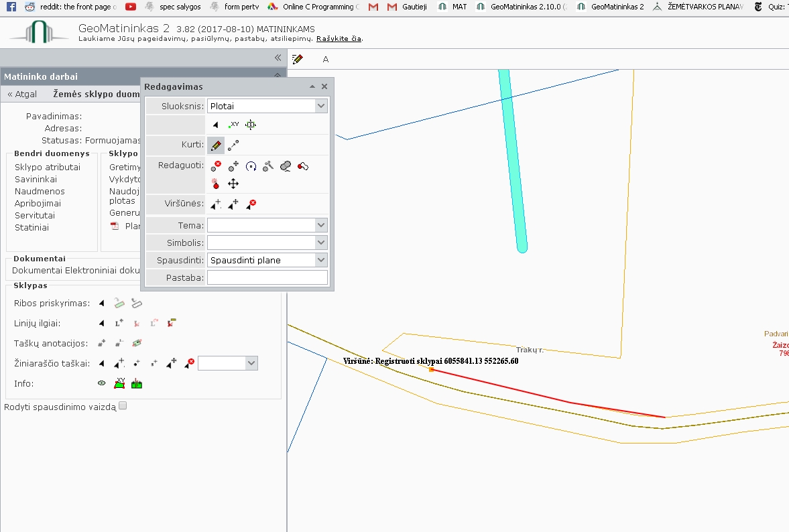The width and height of the screenshot is (789, 532).
Task: Click the green XY polygon Info icon
Action: pyautogui.click(x=119, y=383)
